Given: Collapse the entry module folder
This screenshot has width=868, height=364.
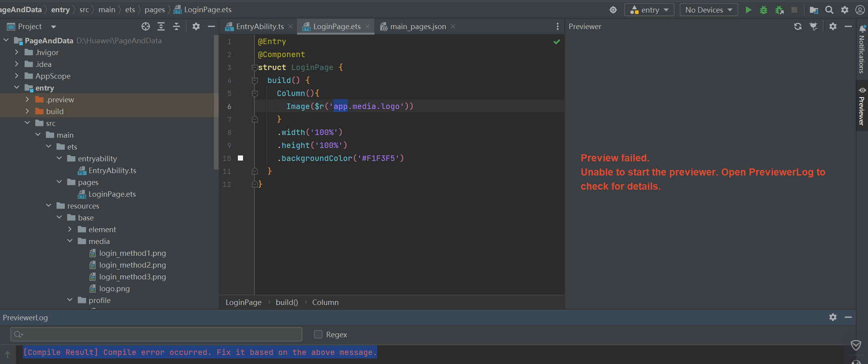Looking at the screenshot, I should coord(17,87).
